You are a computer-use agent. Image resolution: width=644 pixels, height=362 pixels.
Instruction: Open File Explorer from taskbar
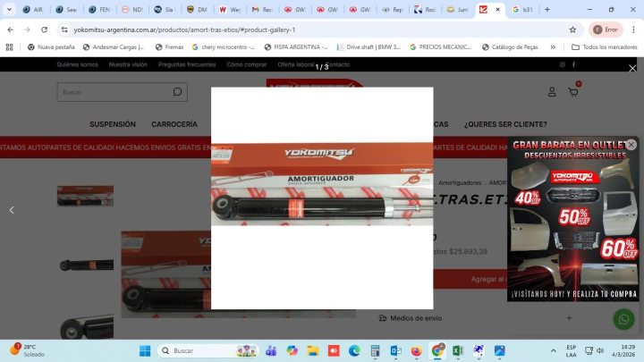[x=313, y=350]
